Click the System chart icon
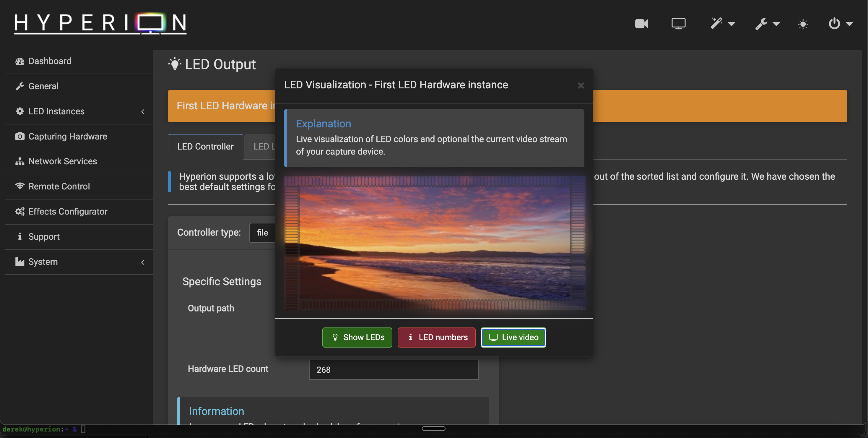The height and width of the screenshot is (438, 868). (x=20, y=262)
